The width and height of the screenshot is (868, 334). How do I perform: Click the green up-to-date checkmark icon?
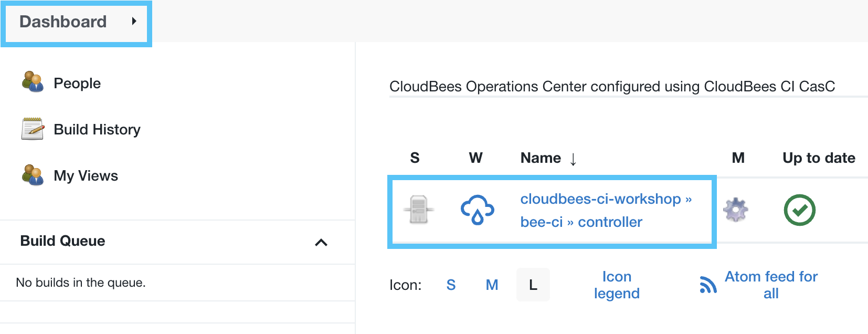click(x=799, y=210)
